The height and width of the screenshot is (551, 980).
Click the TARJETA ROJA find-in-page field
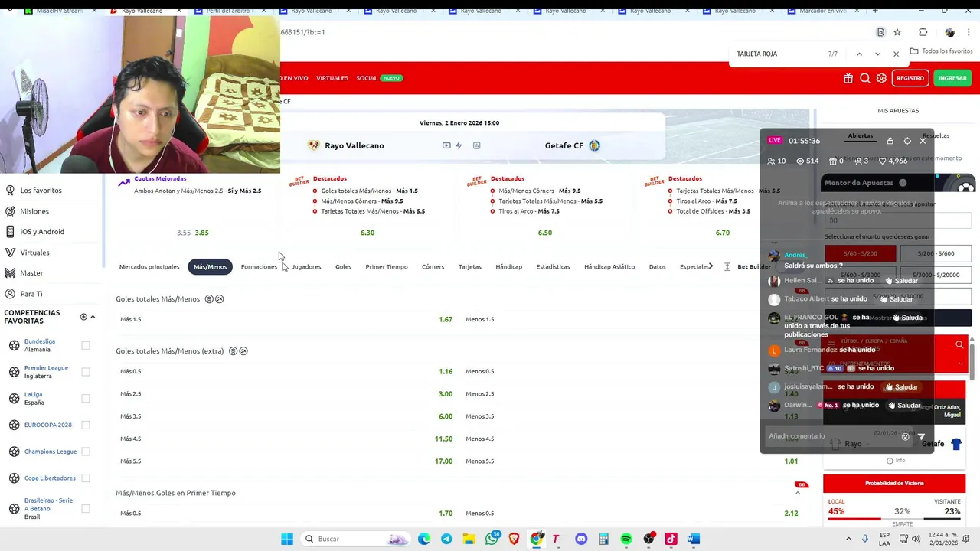[x=777, y=54]
